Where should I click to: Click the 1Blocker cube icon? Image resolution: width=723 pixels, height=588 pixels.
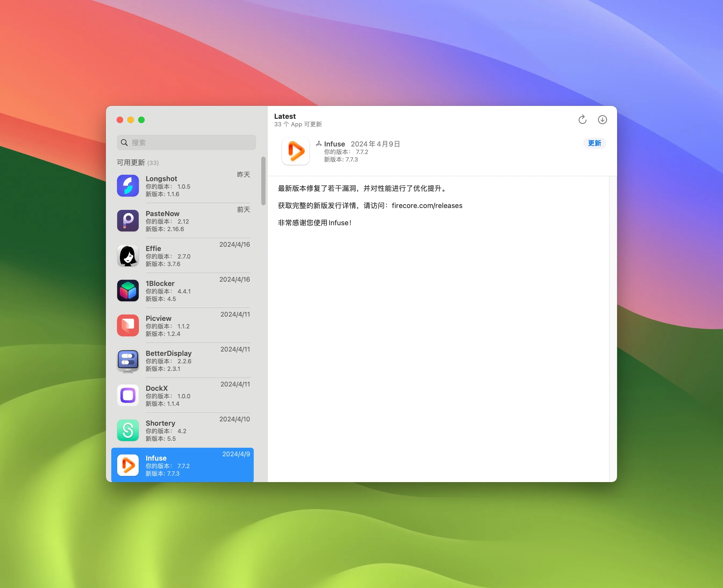point(128,291)
